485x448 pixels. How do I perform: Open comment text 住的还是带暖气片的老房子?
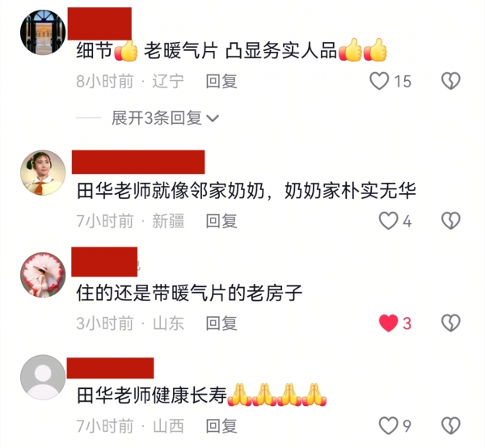189,293
